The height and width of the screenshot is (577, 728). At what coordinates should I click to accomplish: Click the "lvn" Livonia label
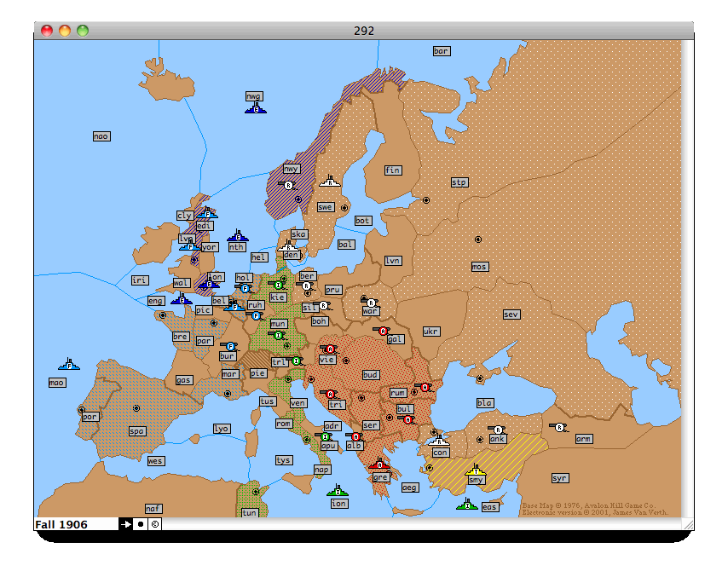click(x=393, y=261)
